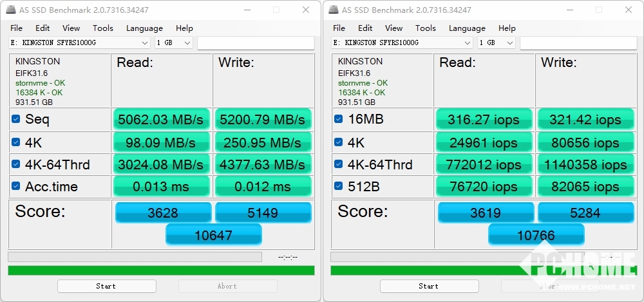644x302 pixels.
Task: Minimize the left benchmark window
Action: pos(247,10)
